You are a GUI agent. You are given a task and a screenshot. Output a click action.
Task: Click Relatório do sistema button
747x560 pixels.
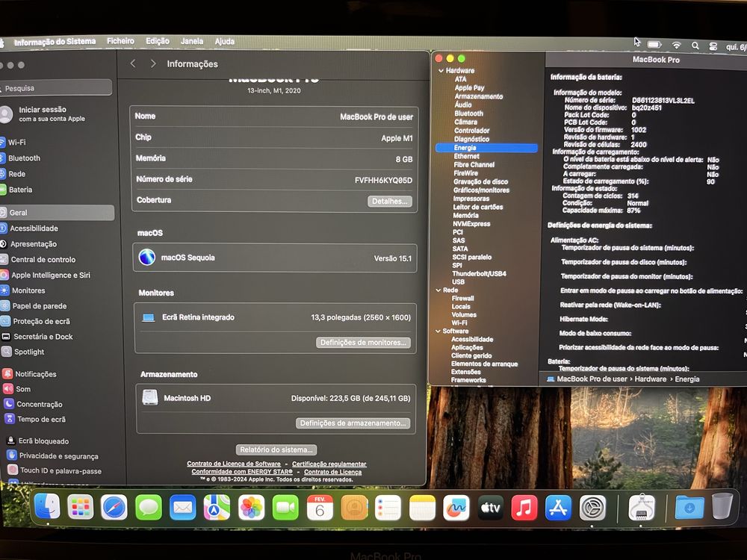[x=276, y=449]
